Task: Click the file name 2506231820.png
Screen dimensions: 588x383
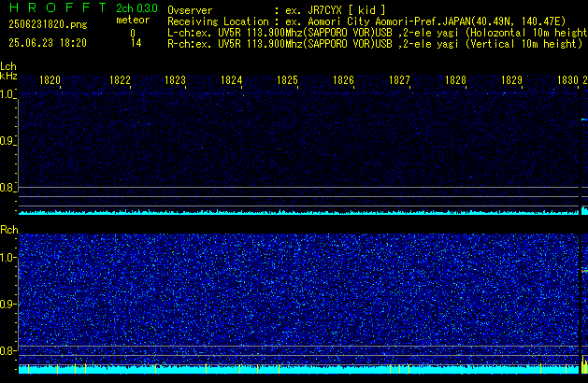Action: (x=48, y=24)
